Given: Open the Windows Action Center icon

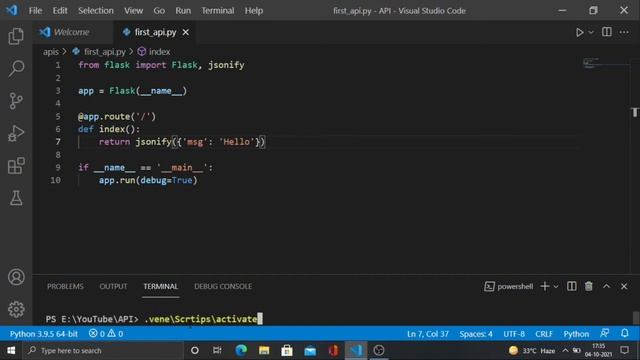Looking at the screenshot, I should pos(624,350).
